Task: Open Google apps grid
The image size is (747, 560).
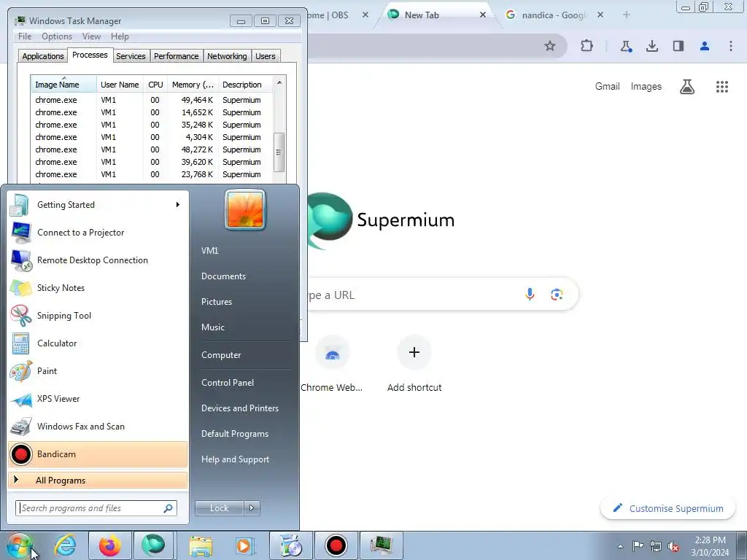Action: (x=722, y=87)
